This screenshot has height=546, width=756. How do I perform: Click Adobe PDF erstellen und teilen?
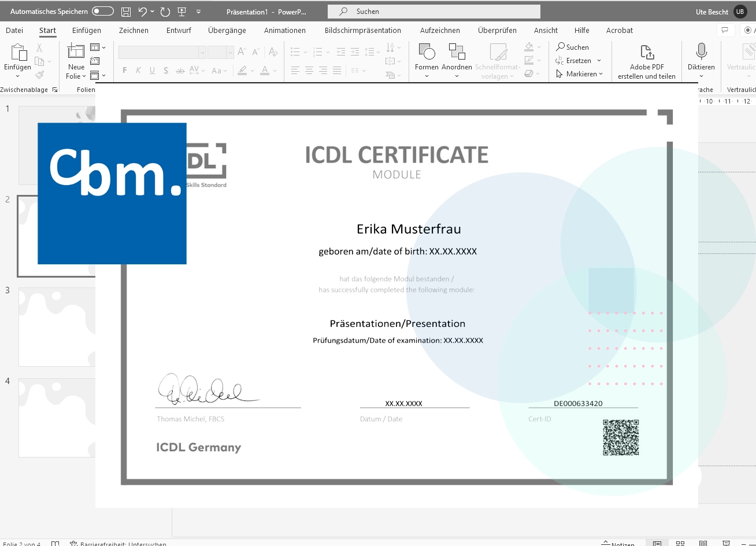point(647,62)
